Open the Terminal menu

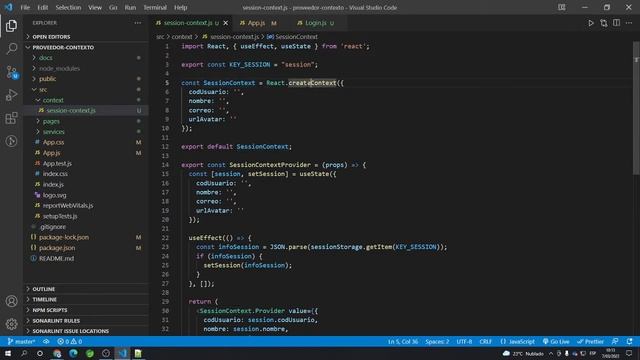[x=155, y=7]
